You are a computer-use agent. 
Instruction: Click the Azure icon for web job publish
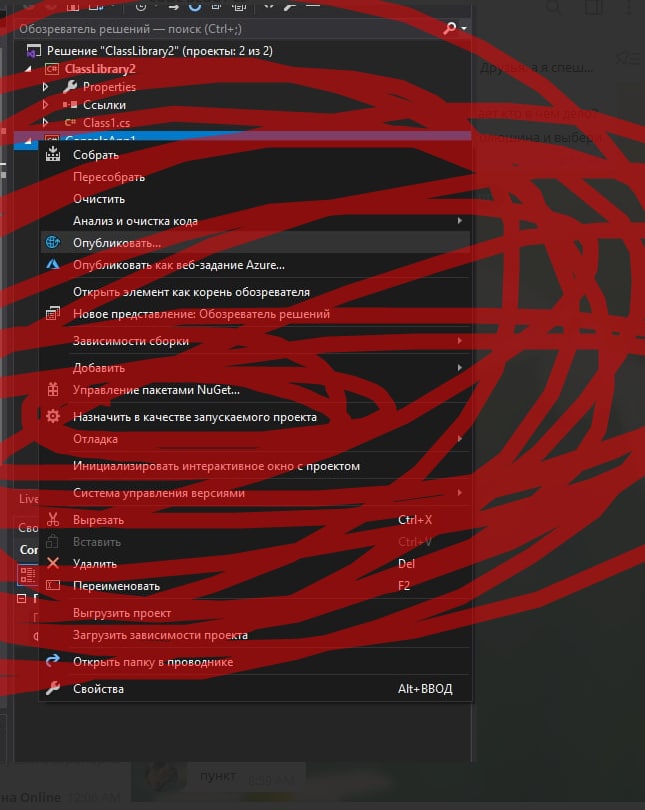click(x=53, y=264)
